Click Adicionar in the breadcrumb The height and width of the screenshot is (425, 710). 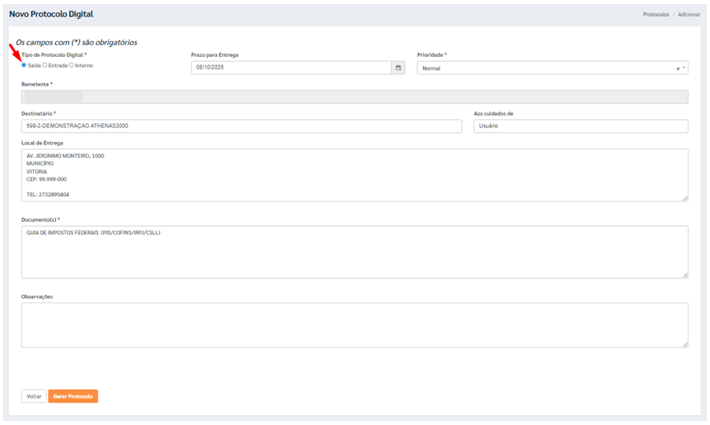[x=689, y=15]
